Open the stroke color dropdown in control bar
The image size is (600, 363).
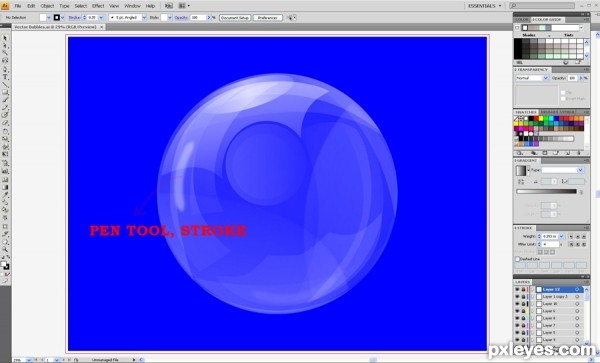pyautogui.click(x=62, y=18)
